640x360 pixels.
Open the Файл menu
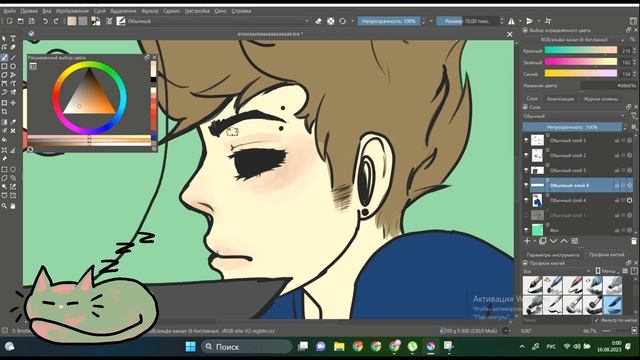coord(9,11)
